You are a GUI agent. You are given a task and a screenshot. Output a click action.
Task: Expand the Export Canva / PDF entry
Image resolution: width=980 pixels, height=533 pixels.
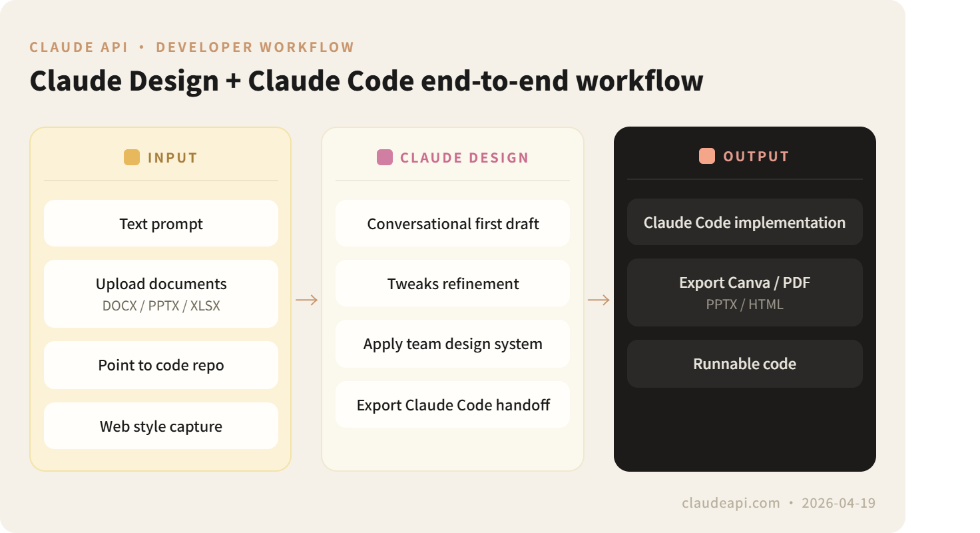[744, 292]
